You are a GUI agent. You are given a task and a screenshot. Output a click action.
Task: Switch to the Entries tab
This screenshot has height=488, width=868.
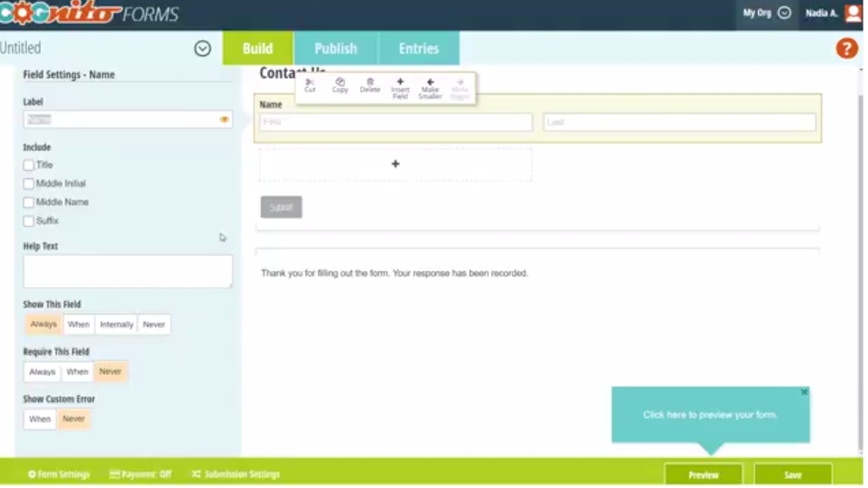pos(418,49)
